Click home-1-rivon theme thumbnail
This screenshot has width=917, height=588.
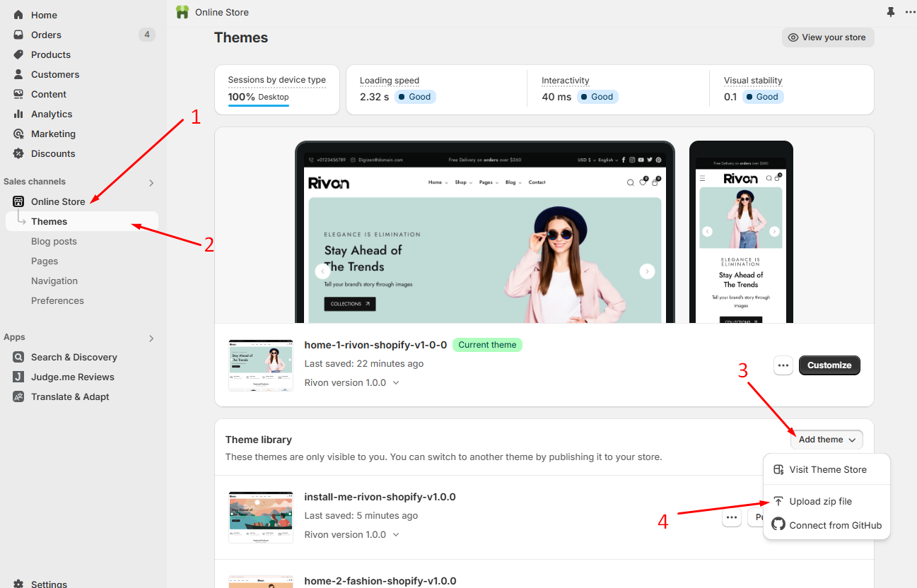[x=261, y=365]
